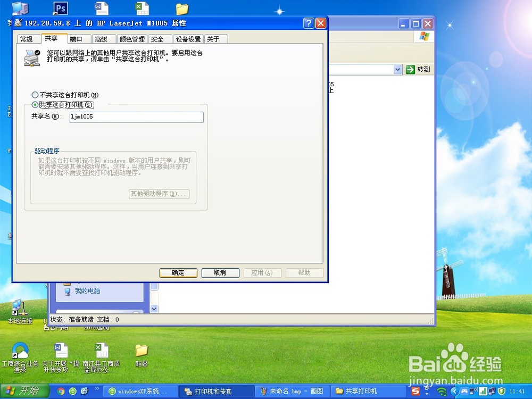Click the 我的电脑 icon in background window sidebar
Image resolution: width=532 pixels, height=399 pixels.
click(68, 291)
